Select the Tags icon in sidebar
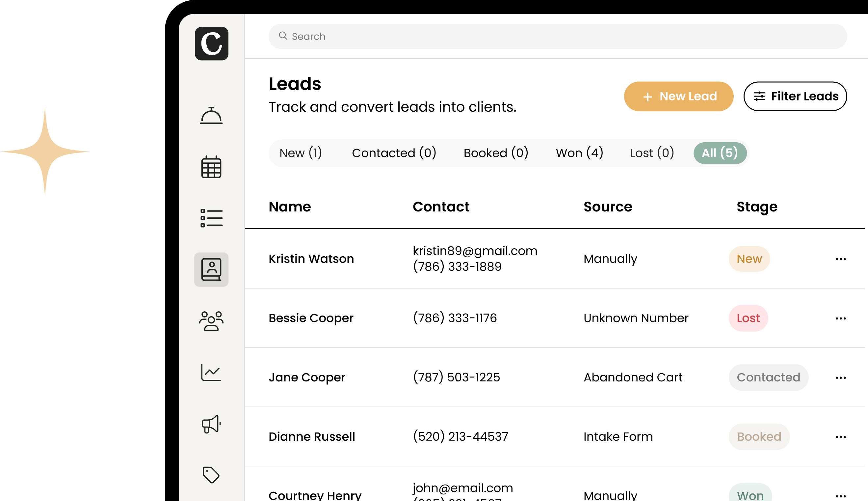This screenshot has width=868, height=501. click(211, 475)
